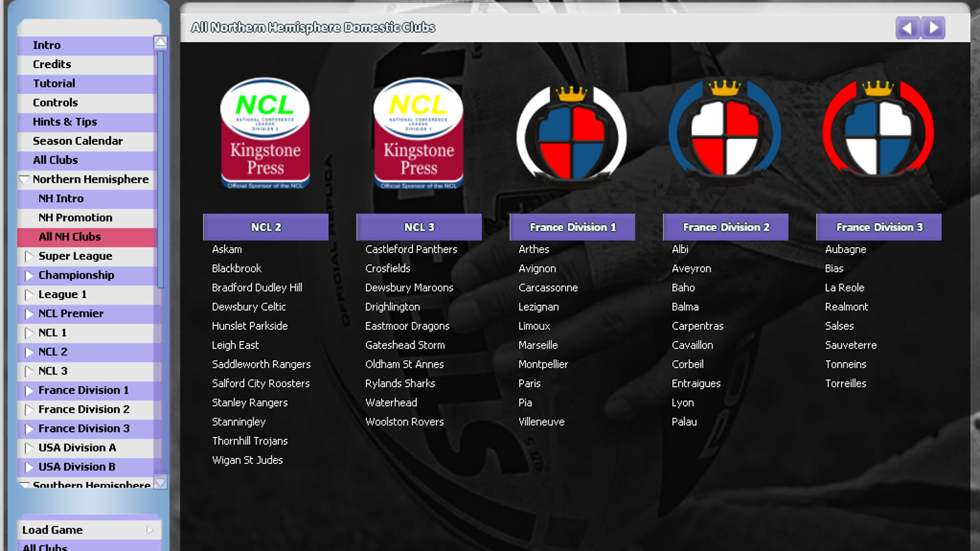
Task: Expand the Load Game arrow
Action: pos(150,530)
